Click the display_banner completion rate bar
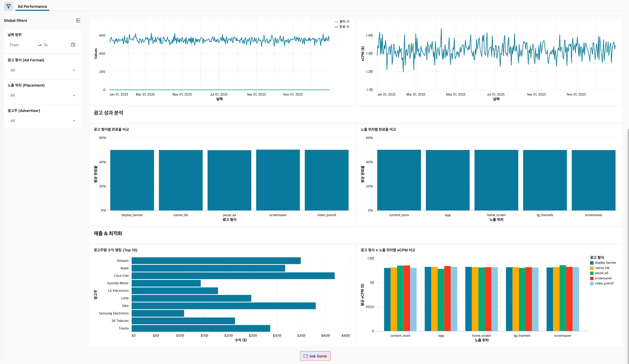 [x=132, y=180]
